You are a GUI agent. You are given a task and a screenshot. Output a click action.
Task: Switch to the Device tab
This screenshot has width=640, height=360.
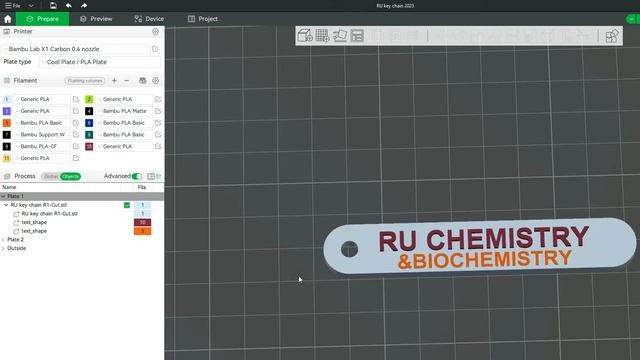(x=149, y=19)
